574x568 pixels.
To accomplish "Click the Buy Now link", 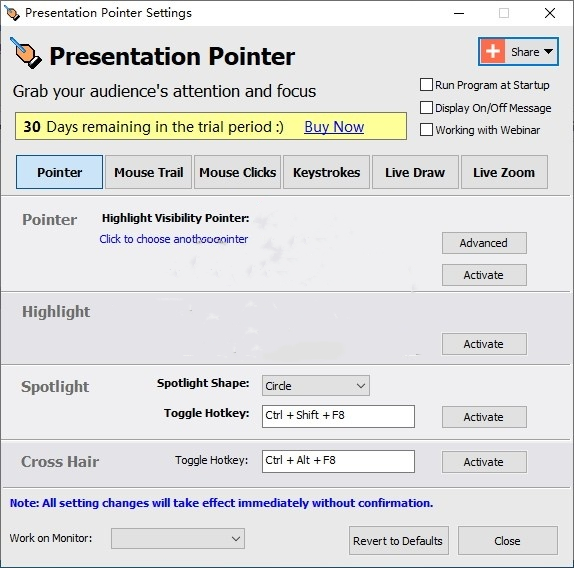I will click(x=334, y=127).
